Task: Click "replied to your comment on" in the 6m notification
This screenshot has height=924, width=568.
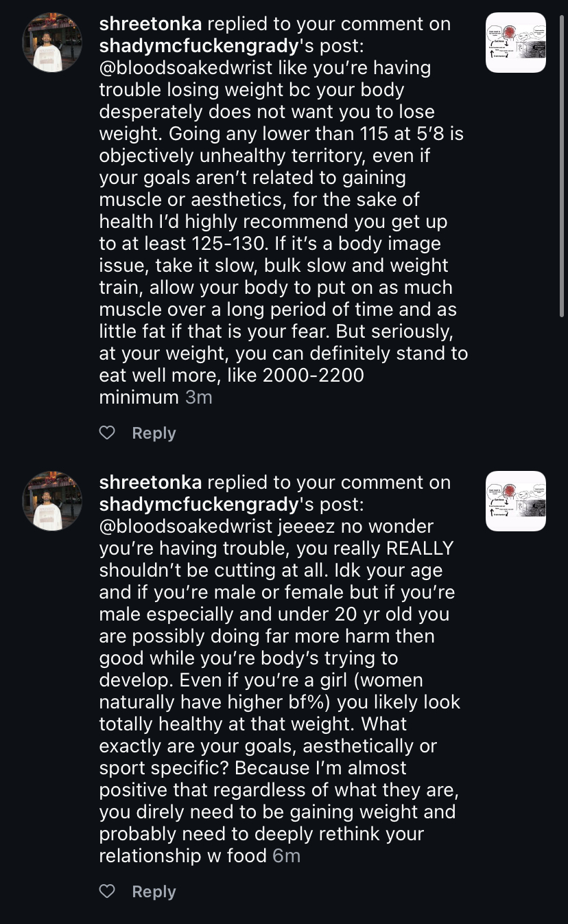Action: tap(329, 483)
